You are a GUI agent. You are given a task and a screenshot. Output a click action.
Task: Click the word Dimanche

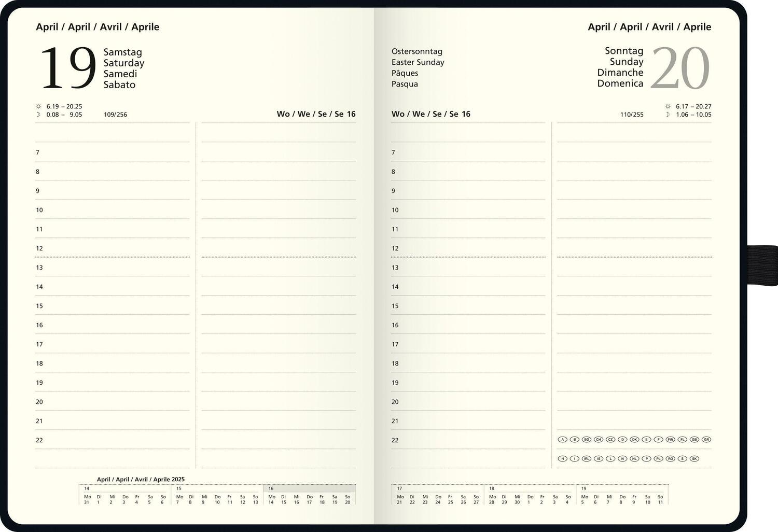click(620, 73)
